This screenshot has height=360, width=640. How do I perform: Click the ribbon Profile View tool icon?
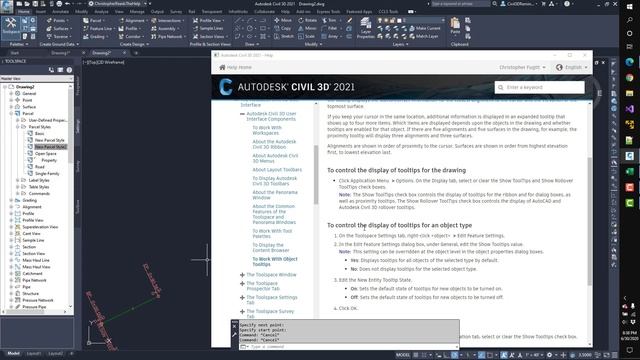pos(196,20)
